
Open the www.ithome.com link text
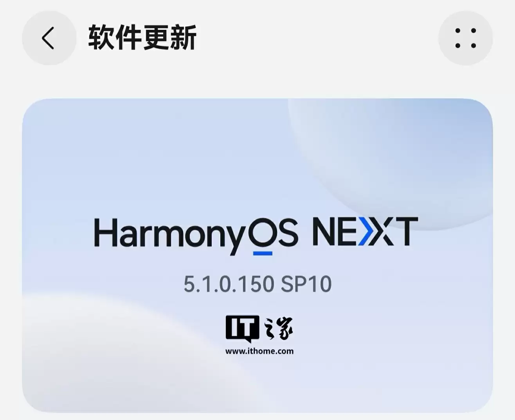click(259, 351)
